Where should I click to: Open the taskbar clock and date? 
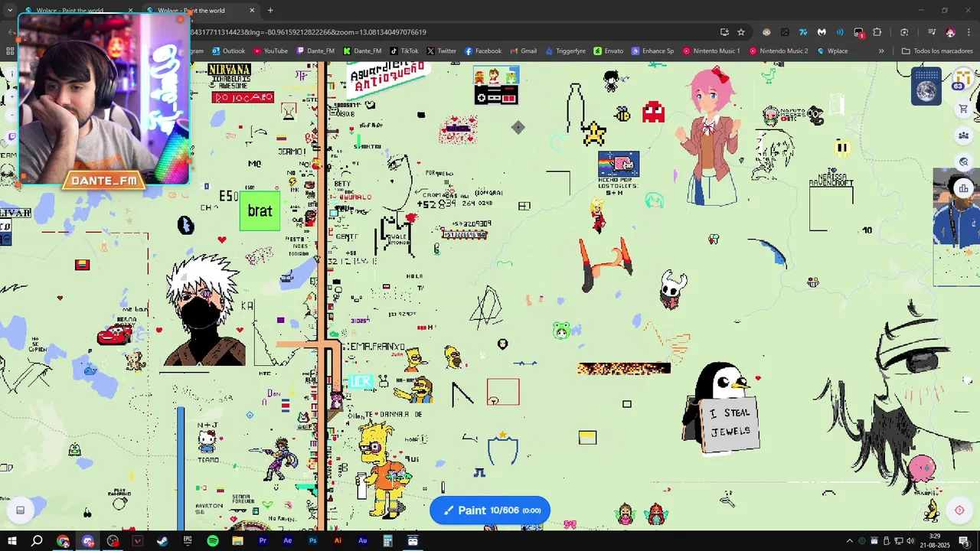tap(935, 540)
